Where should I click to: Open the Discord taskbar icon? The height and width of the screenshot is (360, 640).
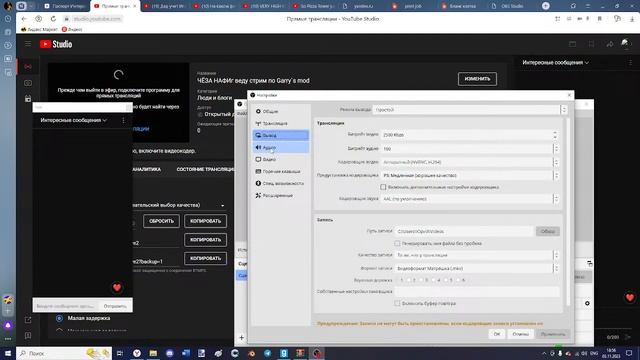pos(169,353)
